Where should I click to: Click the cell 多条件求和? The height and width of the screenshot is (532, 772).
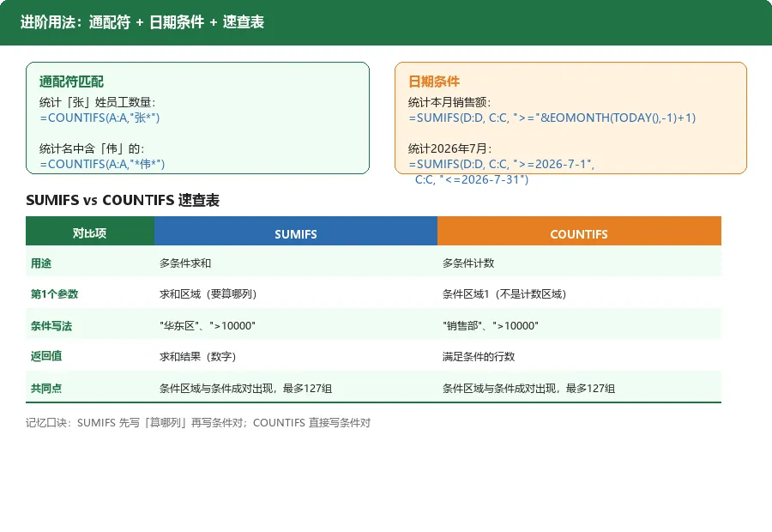click(185, 263)
